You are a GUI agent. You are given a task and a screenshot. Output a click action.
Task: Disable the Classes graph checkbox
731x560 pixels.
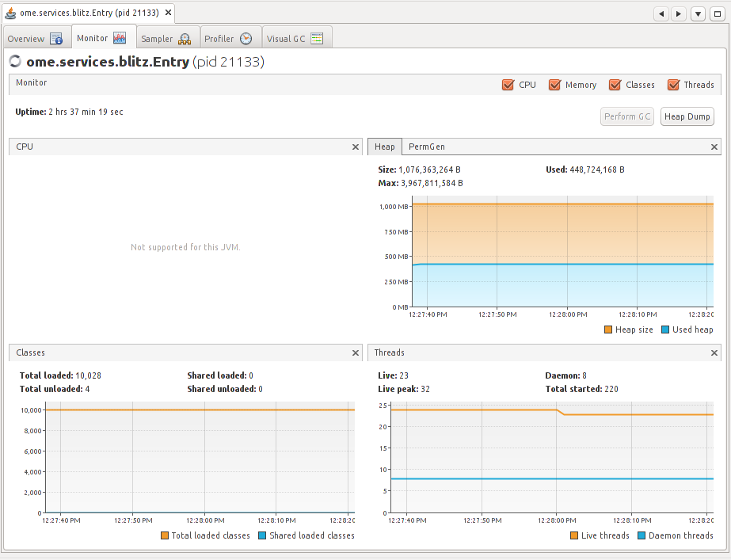click(x=614, y=85)
